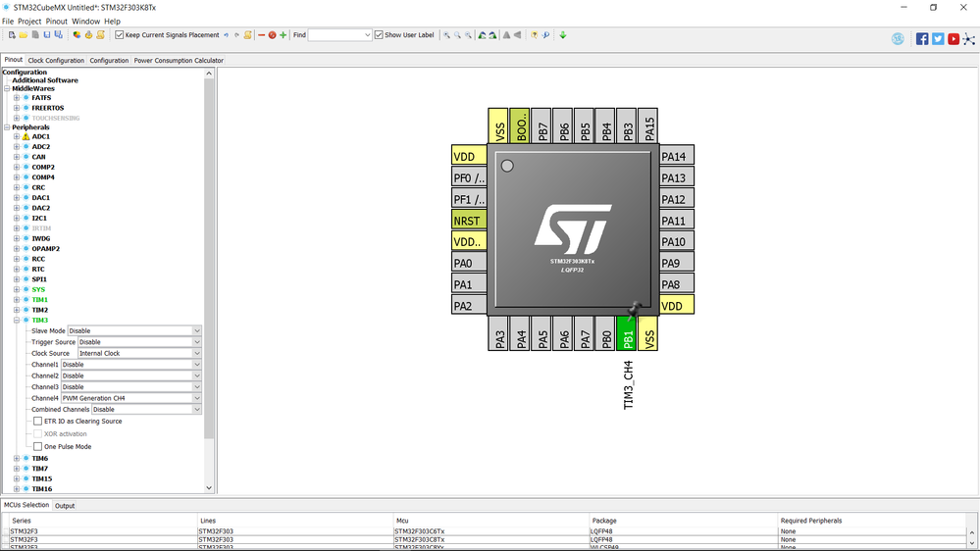Click the green plus expand icon
Viewport: 980px width, 551px height.
pos(284,35)
